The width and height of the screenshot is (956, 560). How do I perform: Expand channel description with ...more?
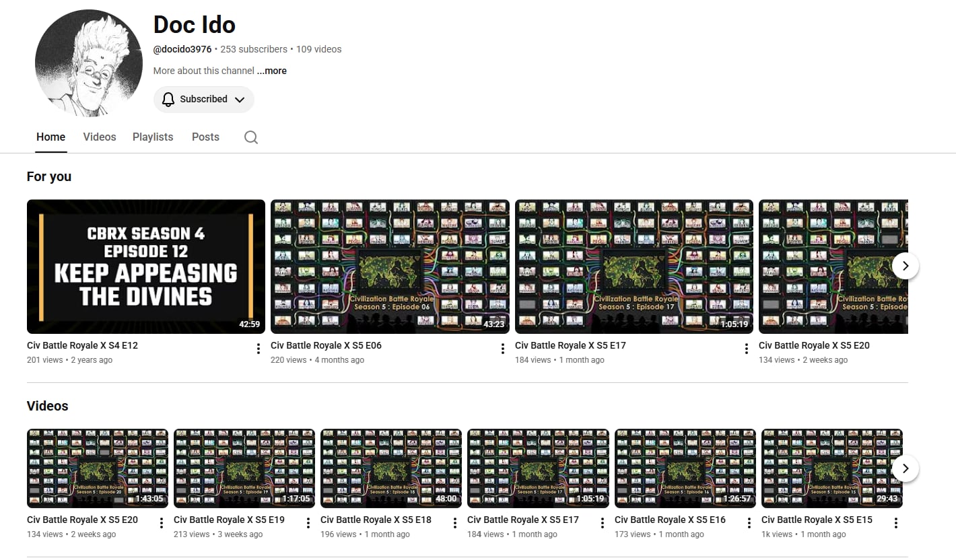coord(271,71)
